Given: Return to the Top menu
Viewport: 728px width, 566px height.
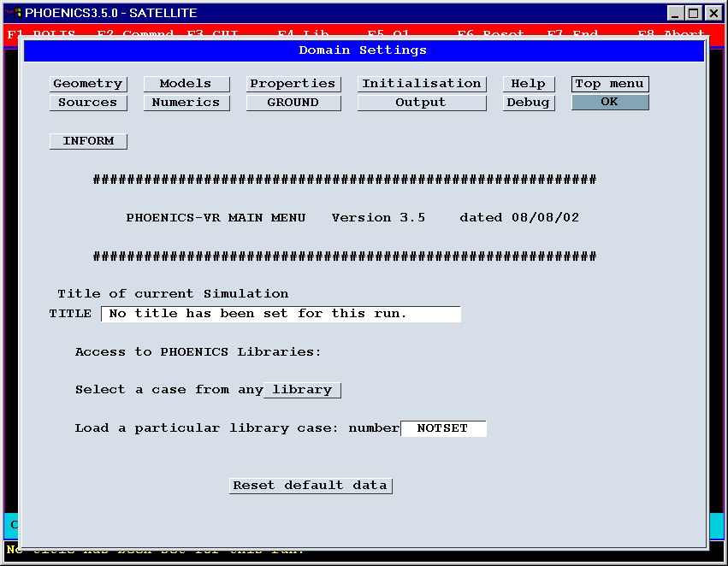Looking at the screenshot, I should pos(609,84).
